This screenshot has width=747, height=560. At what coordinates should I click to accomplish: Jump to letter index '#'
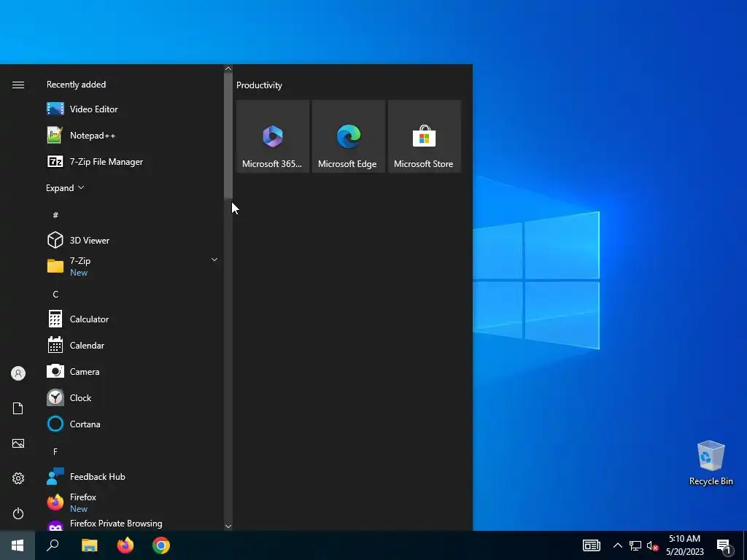pos(55,215)
